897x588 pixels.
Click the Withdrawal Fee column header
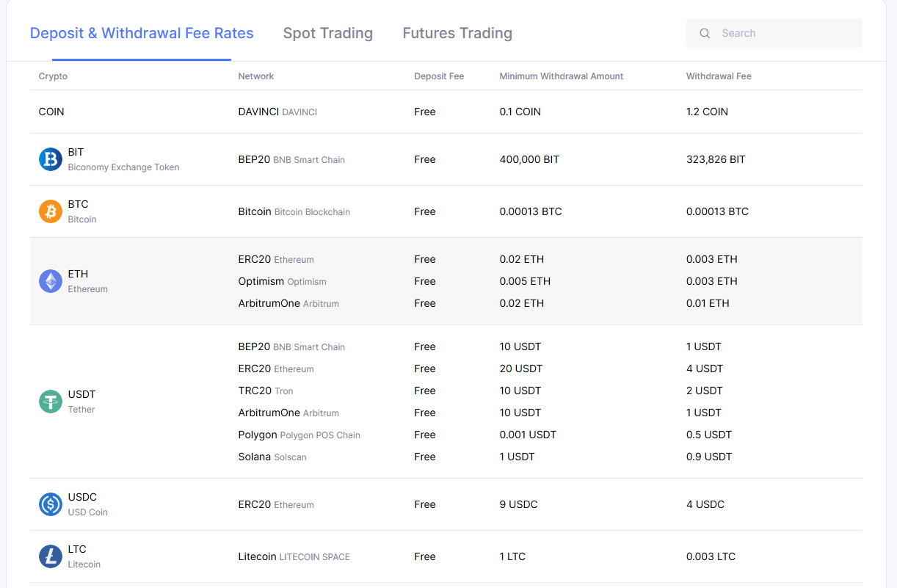click(719, 76)
